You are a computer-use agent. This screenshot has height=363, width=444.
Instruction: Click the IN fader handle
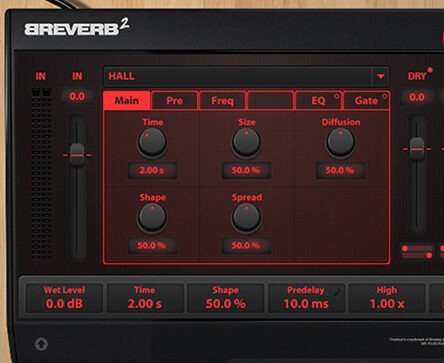(x=77, y=155)
